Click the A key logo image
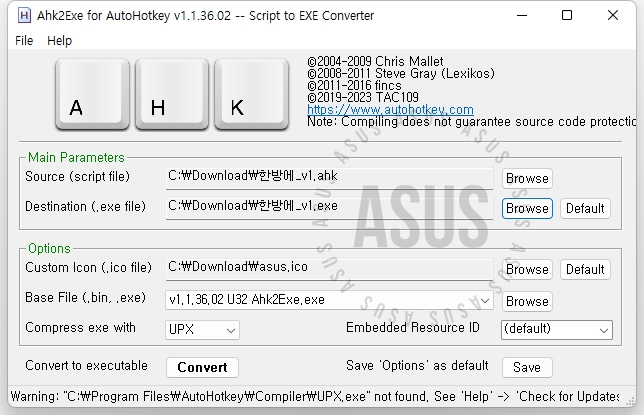644x415 pixels. pyautogui.click(x=92, y=95)
